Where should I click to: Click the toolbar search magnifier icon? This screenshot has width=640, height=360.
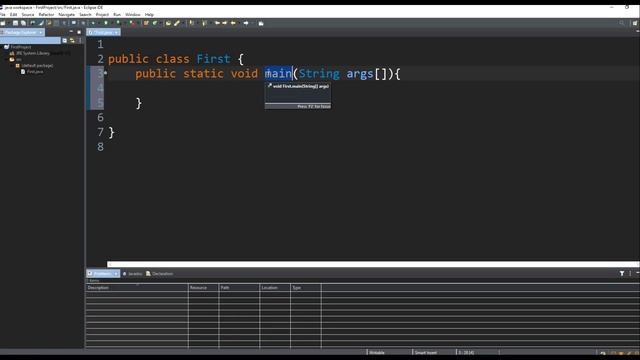(622, 23)
